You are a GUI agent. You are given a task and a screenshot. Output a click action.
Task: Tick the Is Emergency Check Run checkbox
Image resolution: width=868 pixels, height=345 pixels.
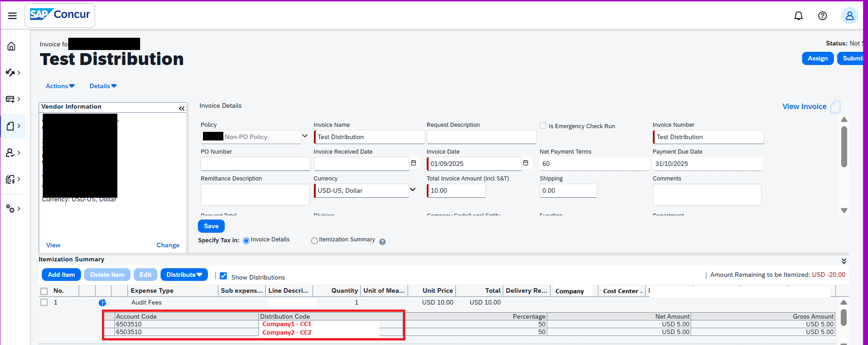pyautogui.click(x=543, y=126)
